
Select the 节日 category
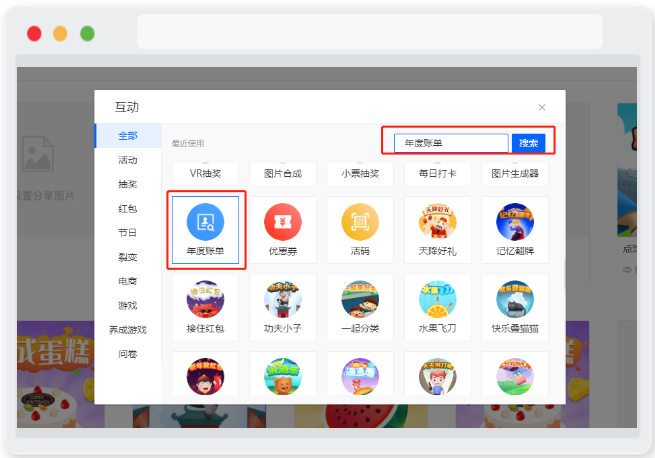tap(128, 233)
